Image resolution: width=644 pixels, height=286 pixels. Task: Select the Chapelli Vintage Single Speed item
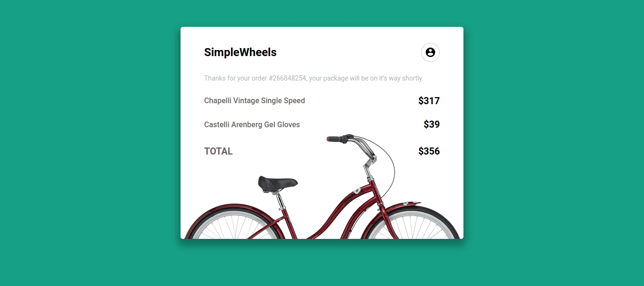pyautogui.click(x=254, y=100)
